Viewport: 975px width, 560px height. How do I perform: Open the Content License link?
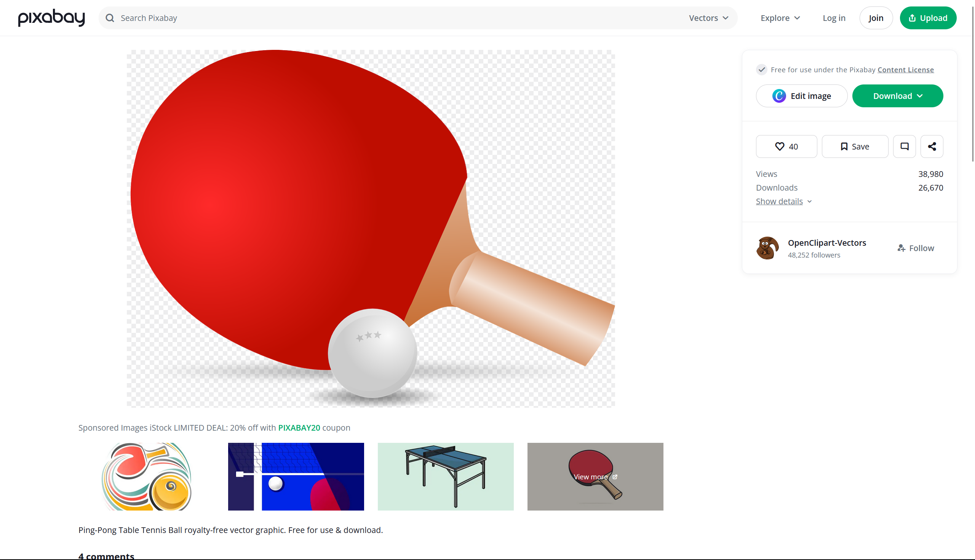coord(905,70)
